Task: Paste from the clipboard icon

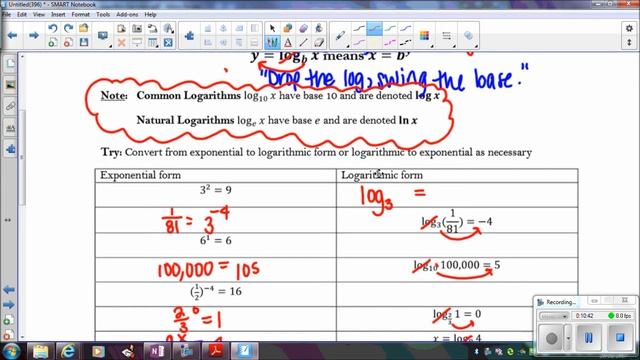Action: tap(121, 28)
